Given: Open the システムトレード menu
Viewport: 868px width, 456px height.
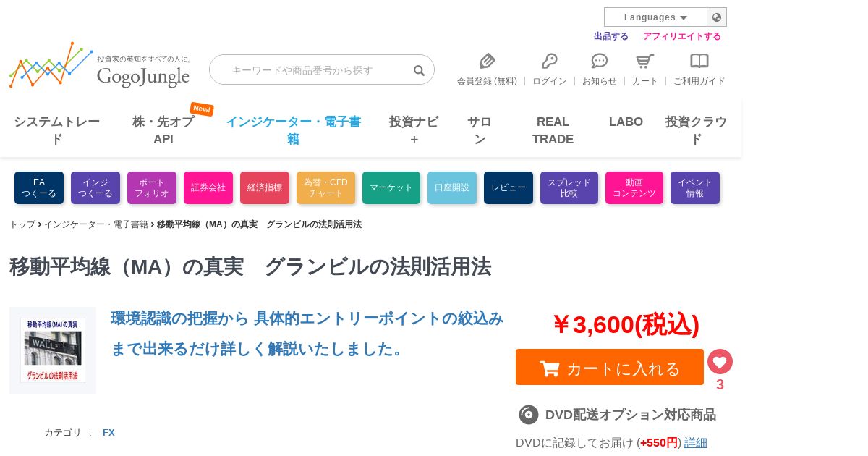Looking at the screenshot, I should [x=57, y=130].
